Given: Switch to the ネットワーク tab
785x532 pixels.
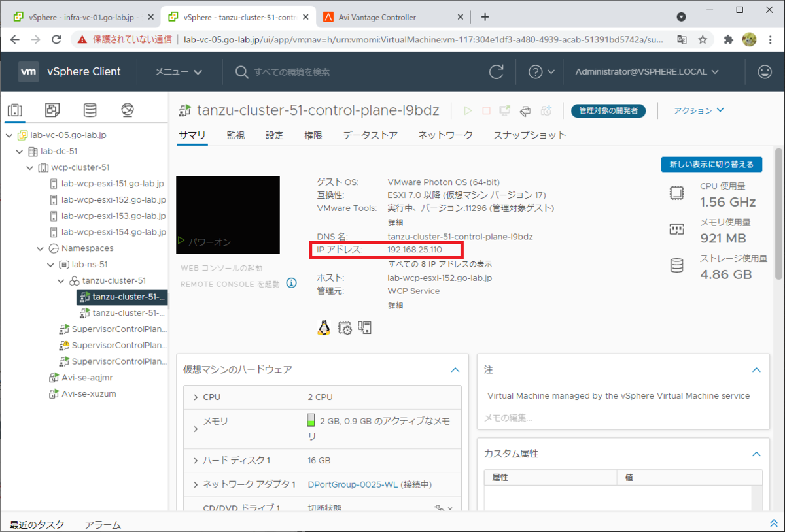Looking at the screenshot, I should pos(445,135).
